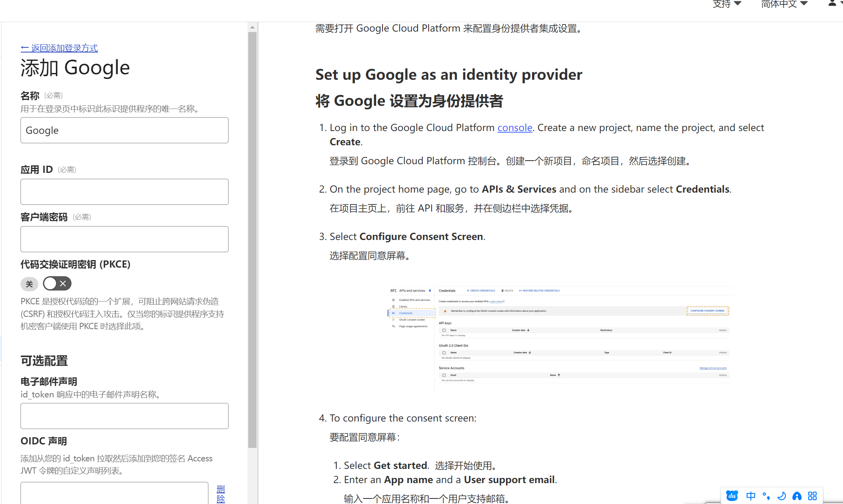
Task: Click the Baidu bear logo icon
Action: pos(732,496)
